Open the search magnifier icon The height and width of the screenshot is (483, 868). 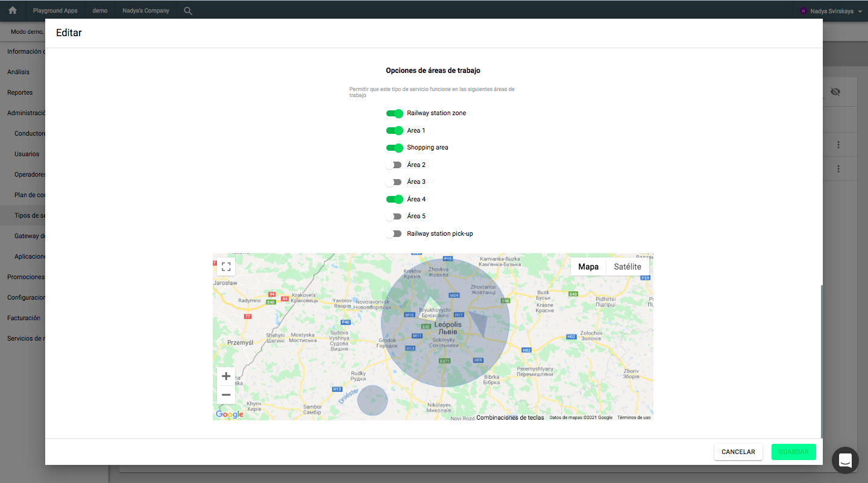pos(188,11)
